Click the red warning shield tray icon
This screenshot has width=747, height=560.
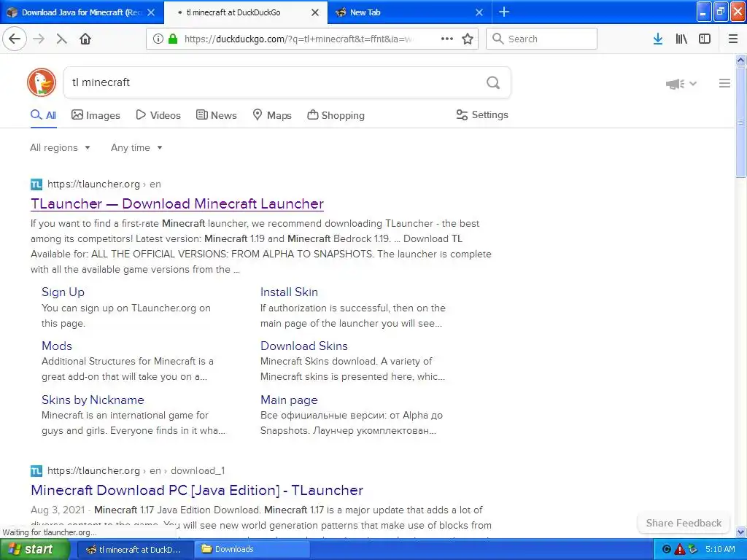coord(679,549)
